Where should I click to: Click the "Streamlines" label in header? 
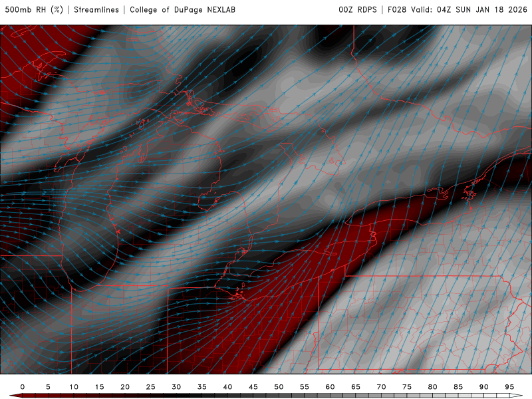coord(96,10)
